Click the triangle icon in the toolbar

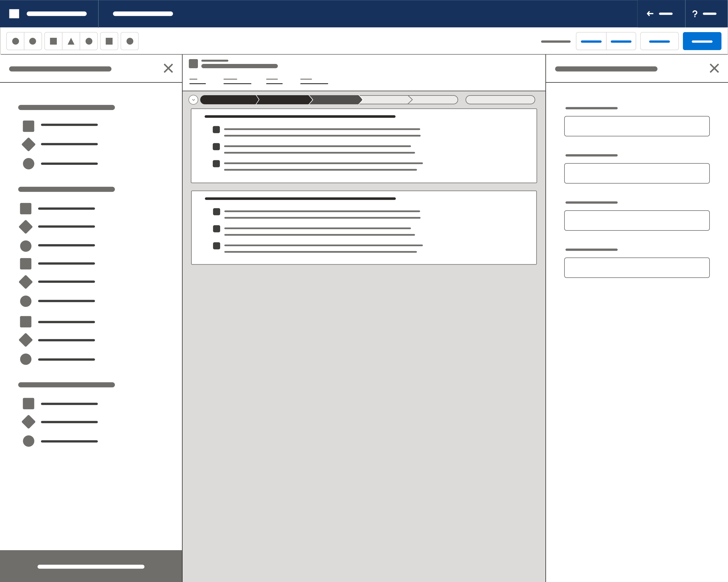71,41
